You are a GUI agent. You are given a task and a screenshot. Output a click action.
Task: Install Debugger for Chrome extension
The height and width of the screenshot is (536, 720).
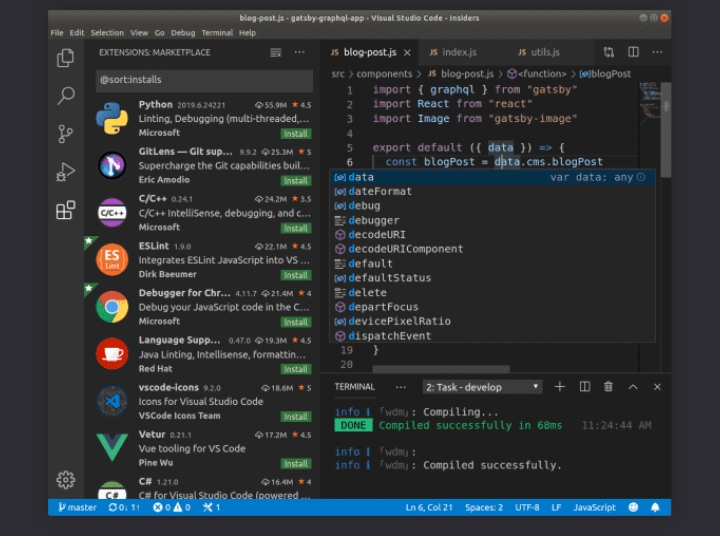pyautogui.click(x=296, y=322)
